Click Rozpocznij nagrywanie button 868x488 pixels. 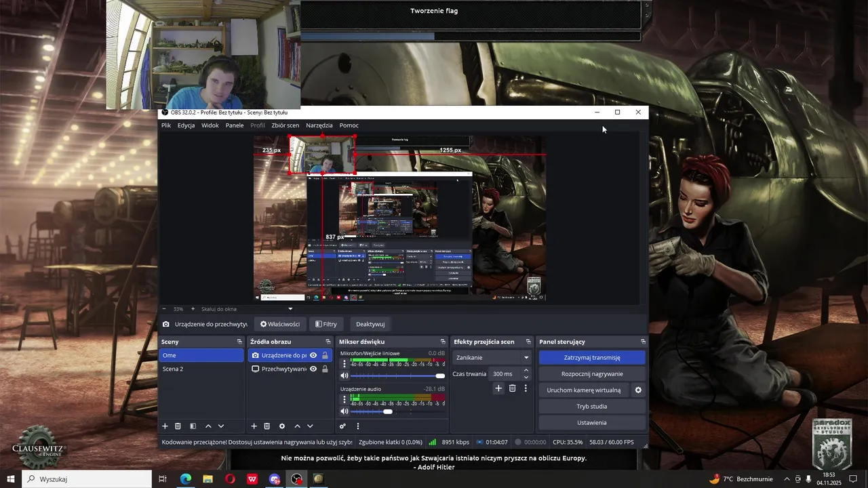click(592, 374)
